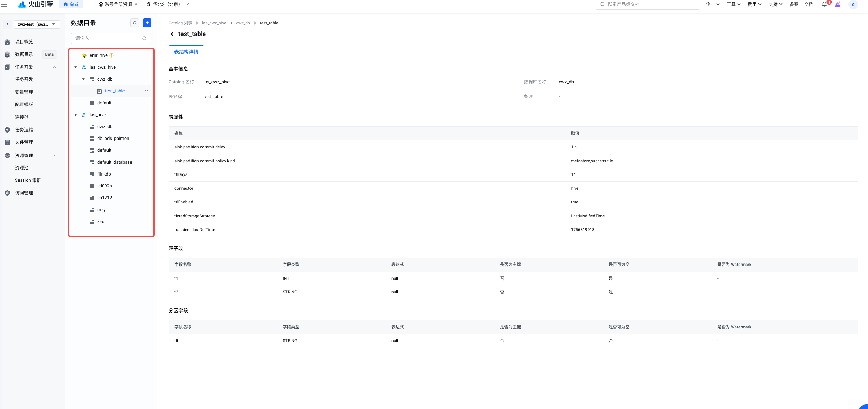Open the 费用 top menu
Screen dimensions: 868x409
click(754, 4)
